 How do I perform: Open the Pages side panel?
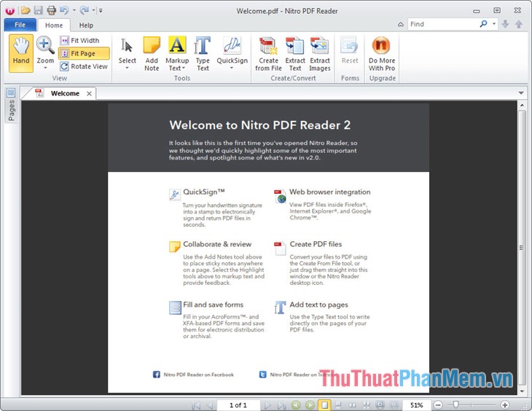point(11,104)
